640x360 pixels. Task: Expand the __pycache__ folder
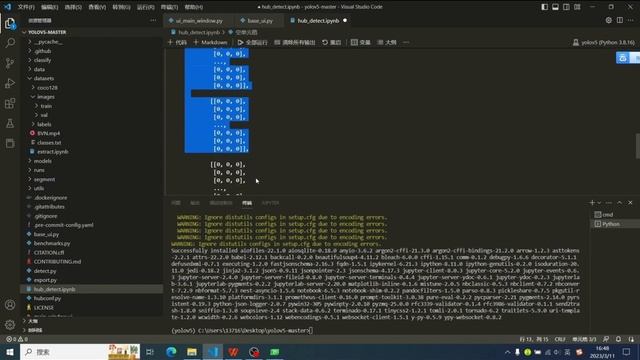[48, 42]
